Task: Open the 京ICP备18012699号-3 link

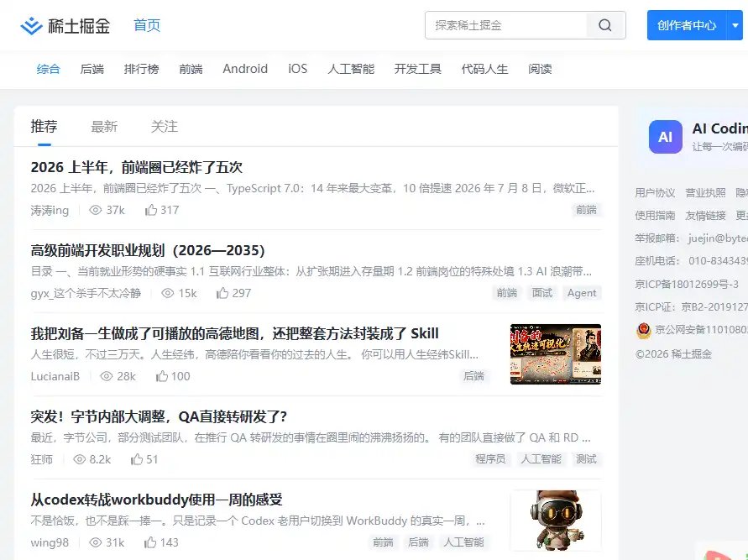Action: click(x=687, y=285)
